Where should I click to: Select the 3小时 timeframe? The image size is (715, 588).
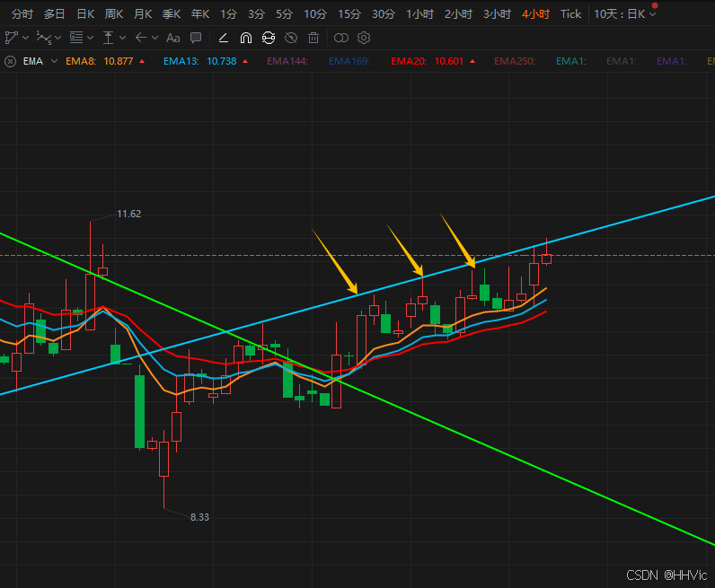coord(497,14)
